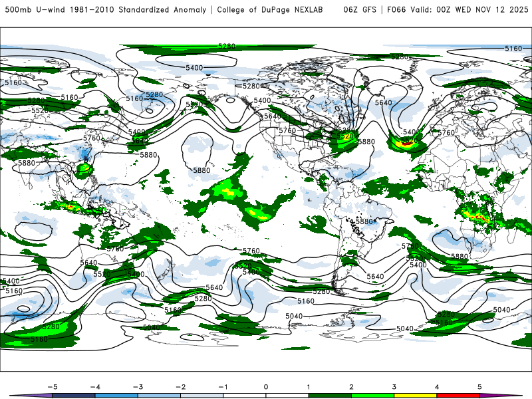Click "Valid: 00Z WED NOV 12 2025" text
The image size is (532, 399).
[469, 10]
